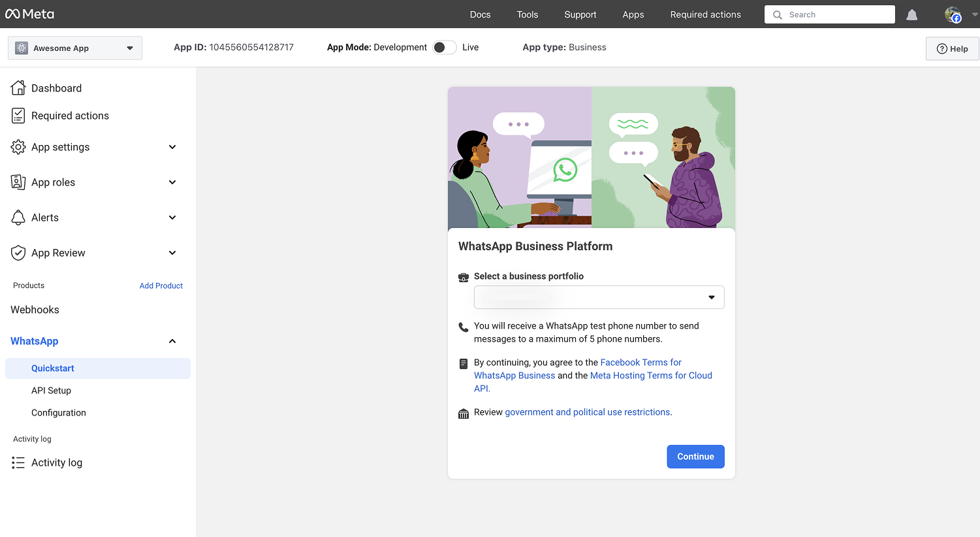Open Alerts via the bell sidebar icon
Image resolution: width=980 pixels, height=537 pixels.
coord(18,217)
